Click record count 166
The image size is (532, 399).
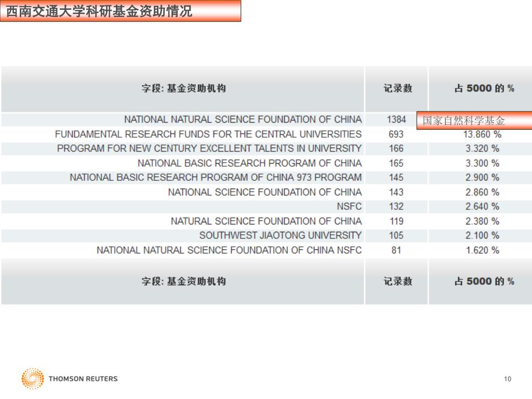pyautogui.click(x=396, y=148)
